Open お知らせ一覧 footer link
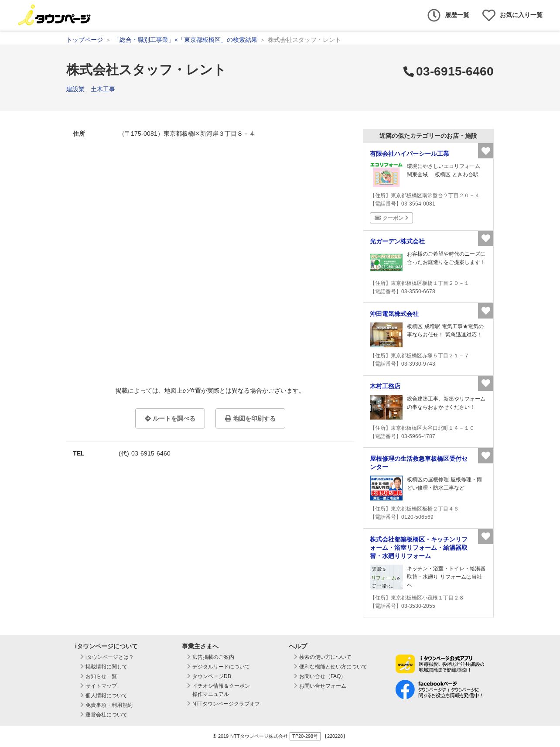Image resolution: width=560 pixels, height=747 pixels. pos(101,676)
